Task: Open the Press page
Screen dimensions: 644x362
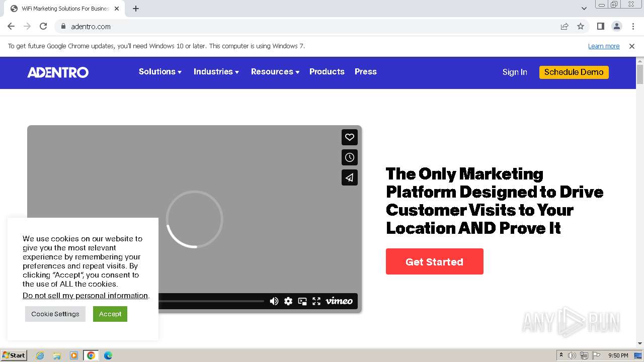Action: (x=366, y=71)
